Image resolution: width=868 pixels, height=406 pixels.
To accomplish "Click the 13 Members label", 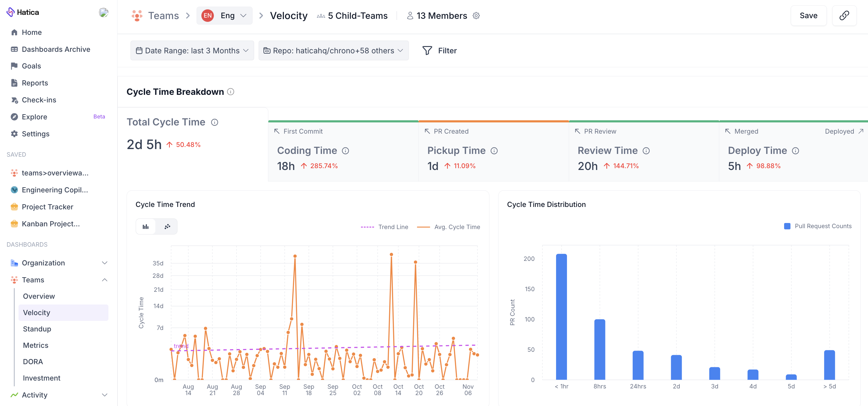I will click(x=441, y=15).
